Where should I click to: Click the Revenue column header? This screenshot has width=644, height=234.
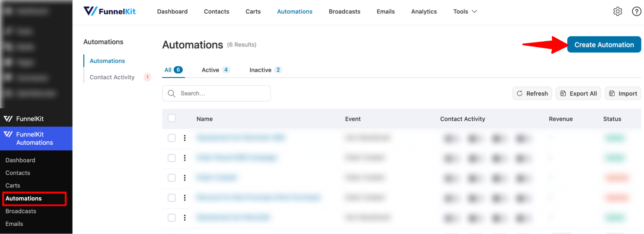pyautogui.click(x=561, y=119)
